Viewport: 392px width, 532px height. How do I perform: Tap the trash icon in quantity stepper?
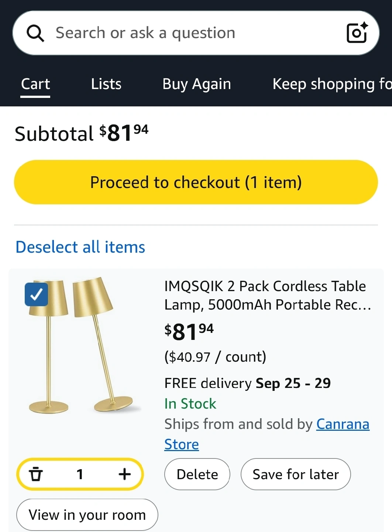pos(36,474)
